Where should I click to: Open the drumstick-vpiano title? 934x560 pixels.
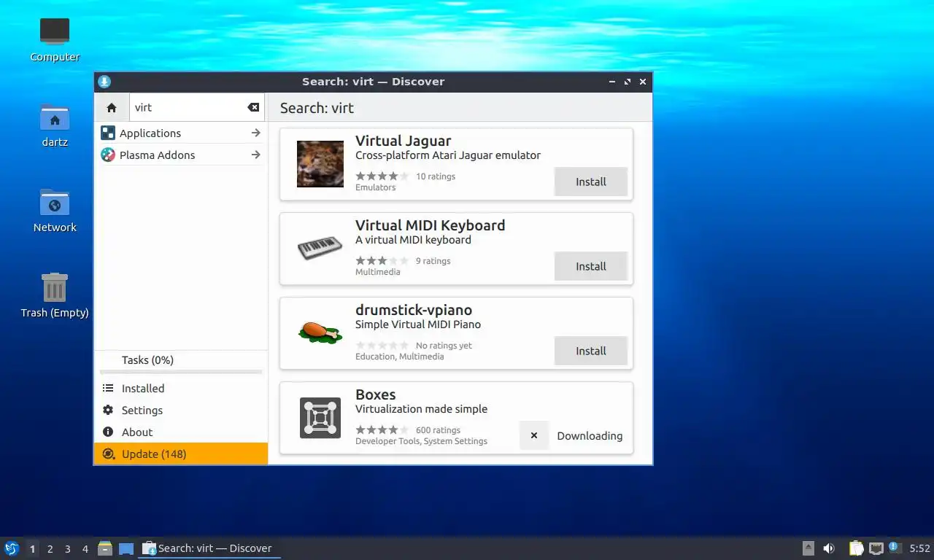coord(414,310)
